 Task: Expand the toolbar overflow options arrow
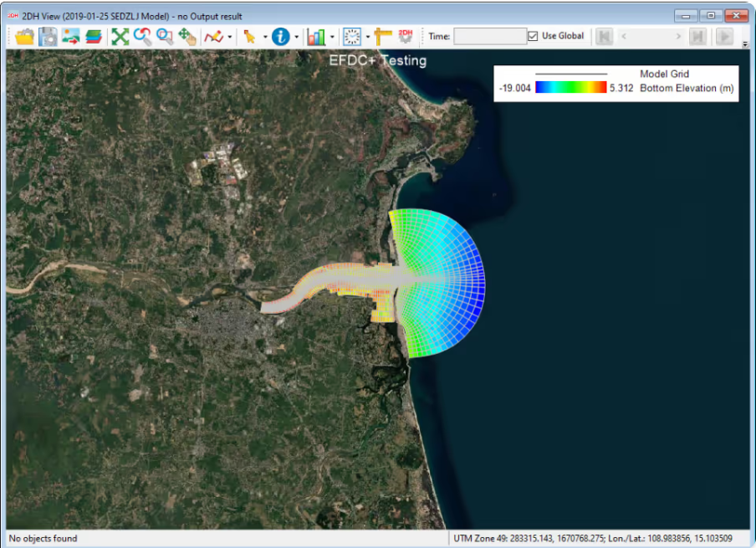click(x=744, y=44)
